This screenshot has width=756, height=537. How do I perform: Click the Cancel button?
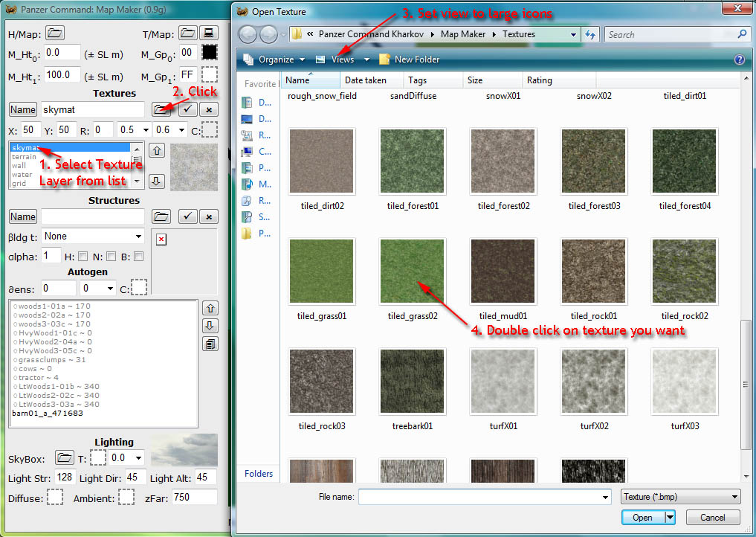[713, 518]
